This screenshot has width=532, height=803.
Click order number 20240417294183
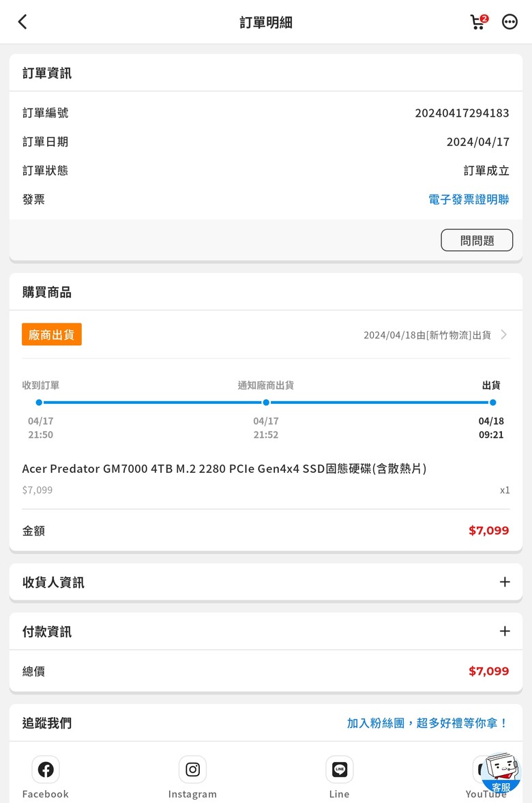[462, 113]
